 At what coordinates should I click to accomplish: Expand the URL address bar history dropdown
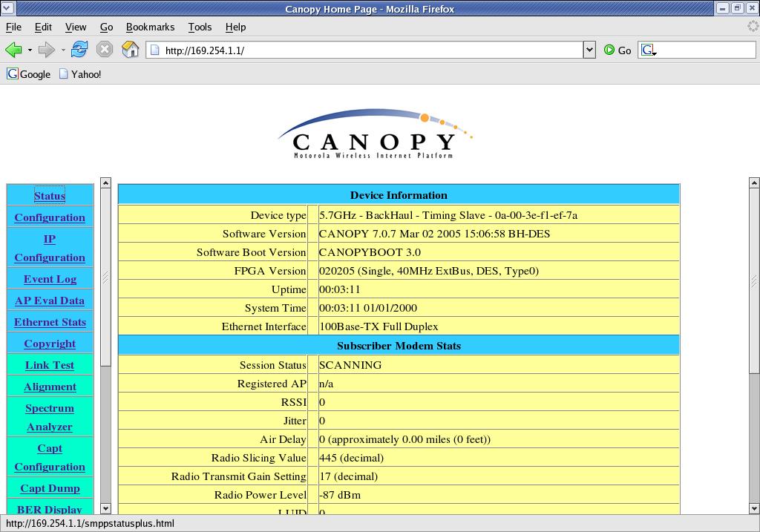click(x=589, y=50)
